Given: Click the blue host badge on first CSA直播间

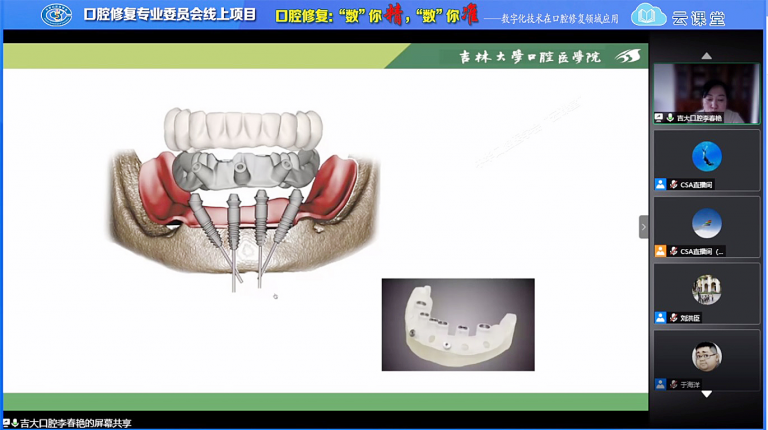Looking at the screenshot, I should 661,185.
